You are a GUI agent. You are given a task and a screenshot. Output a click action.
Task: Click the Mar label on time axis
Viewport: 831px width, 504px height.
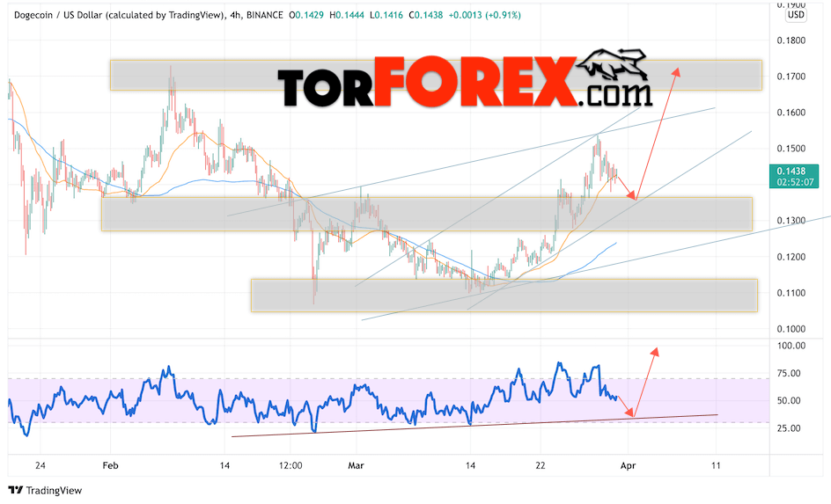pos(357,466)
